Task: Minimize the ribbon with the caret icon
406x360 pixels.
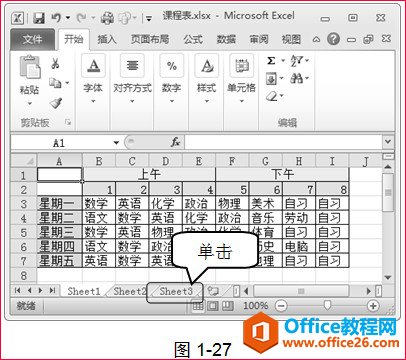Action: click(316, 39)
